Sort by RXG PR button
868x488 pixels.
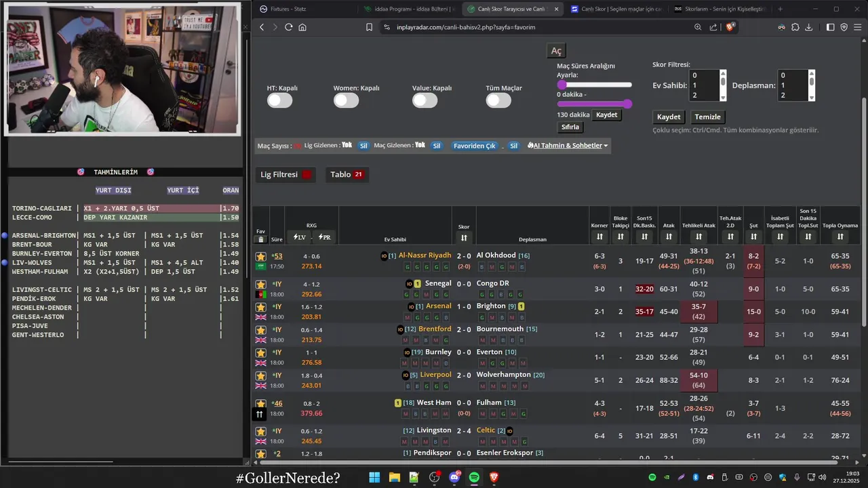point(323,237)
